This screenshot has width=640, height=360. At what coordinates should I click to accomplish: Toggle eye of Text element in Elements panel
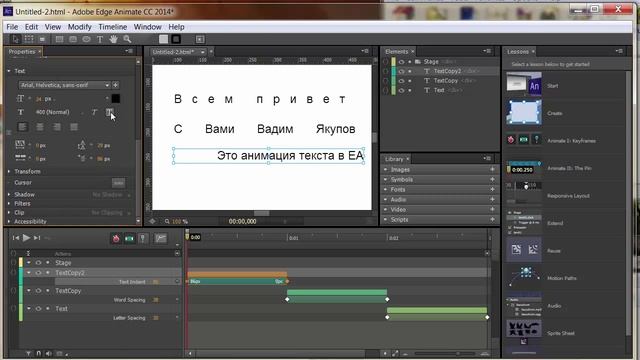402,90
